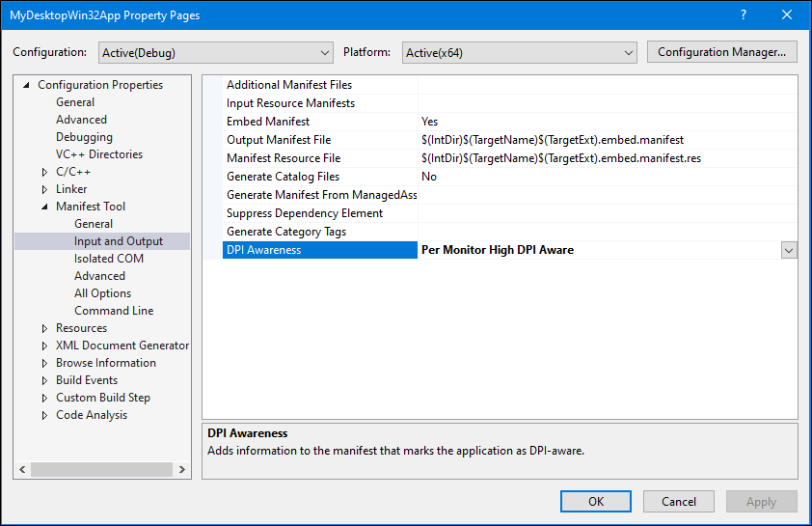812x526 pixels.
Task: Expand the Resources tree node arrow
Action: coord(44,328)
